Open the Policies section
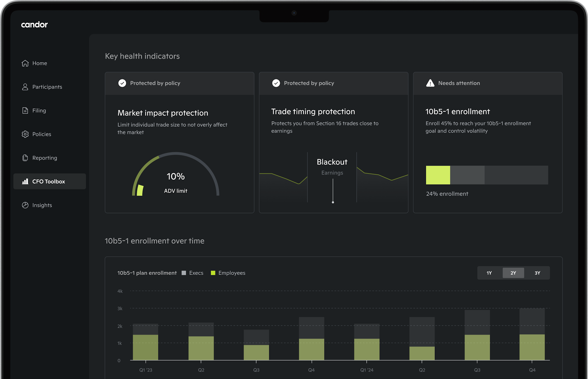588x379 pixels. pyautogui.click(x=50, y=134)
